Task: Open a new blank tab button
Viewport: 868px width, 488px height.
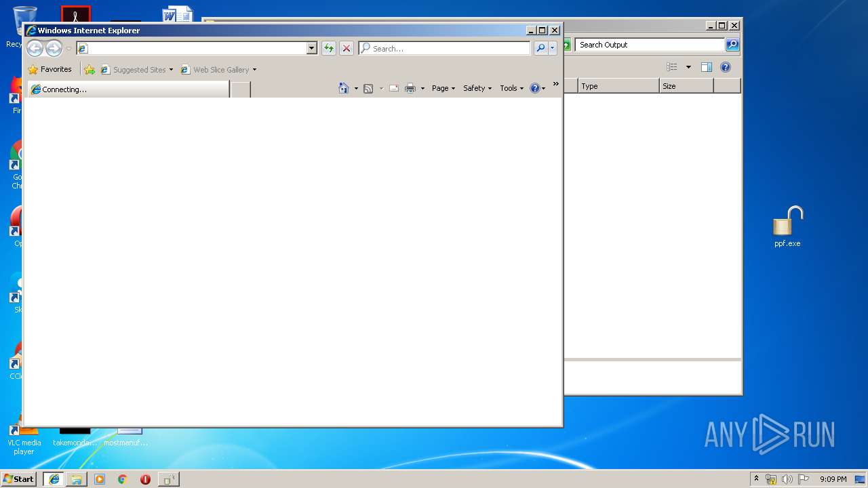Action: pos(241,89)
